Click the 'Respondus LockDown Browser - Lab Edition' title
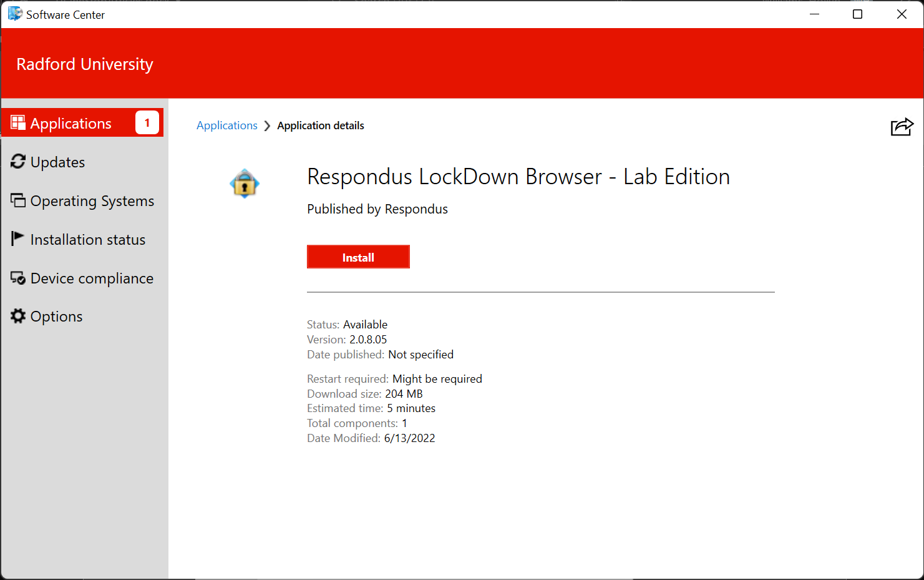The image size is (924, 580). coord(518,177)
